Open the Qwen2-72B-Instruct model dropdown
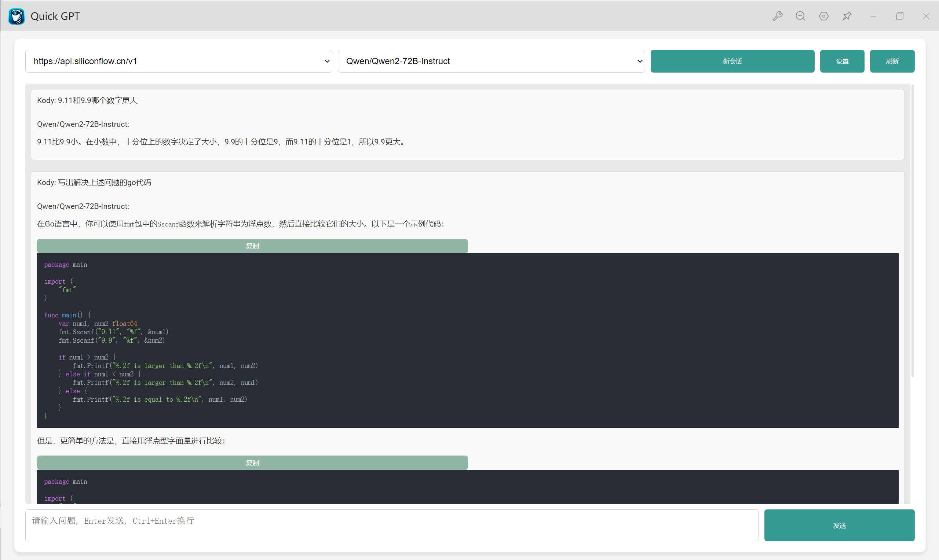The height and width of the screenshot is (560, 939). [491, 61]
